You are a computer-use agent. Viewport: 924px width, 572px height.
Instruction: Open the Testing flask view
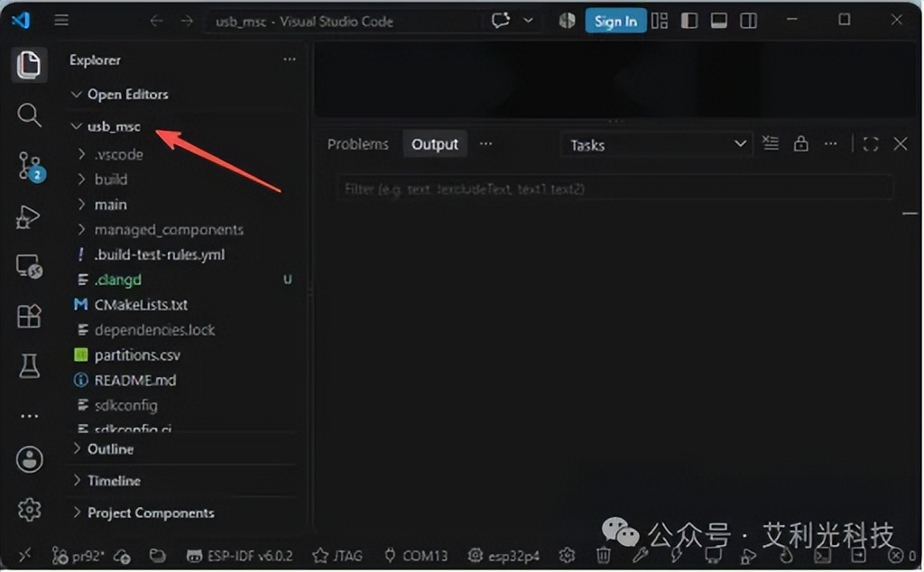pos(29,366)
